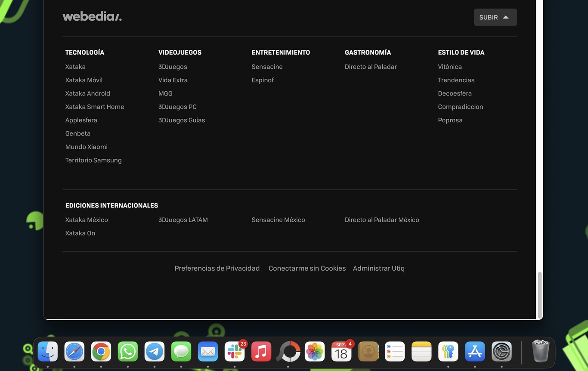Launch the App Store
Screen dimensions: 588x371
click(x=475, y=352)
